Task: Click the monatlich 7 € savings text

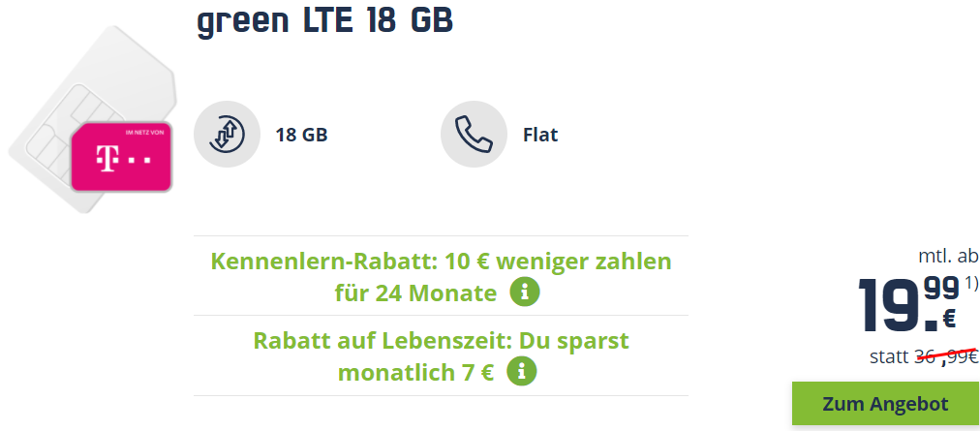Action: [x=416, y=372]
